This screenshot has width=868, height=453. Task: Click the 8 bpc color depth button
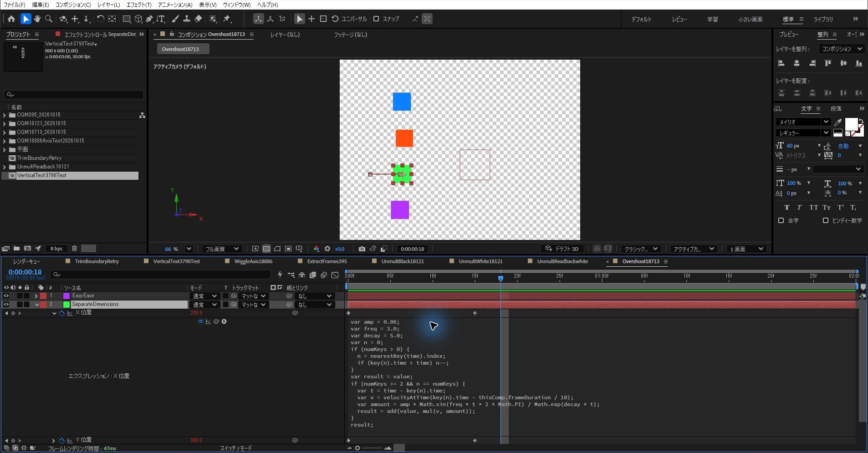pos(56,249)
